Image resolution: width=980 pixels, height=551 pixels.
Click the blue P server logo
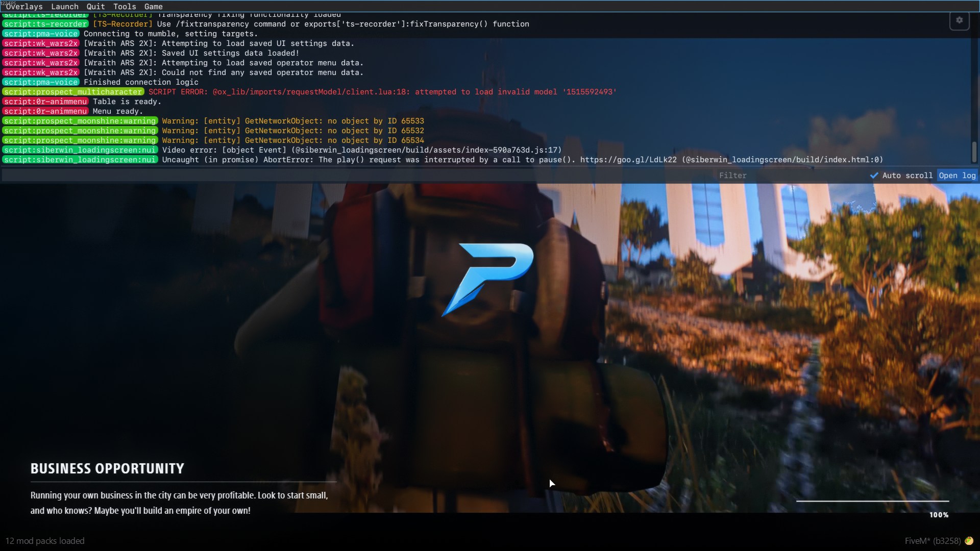tap(487, 280)
